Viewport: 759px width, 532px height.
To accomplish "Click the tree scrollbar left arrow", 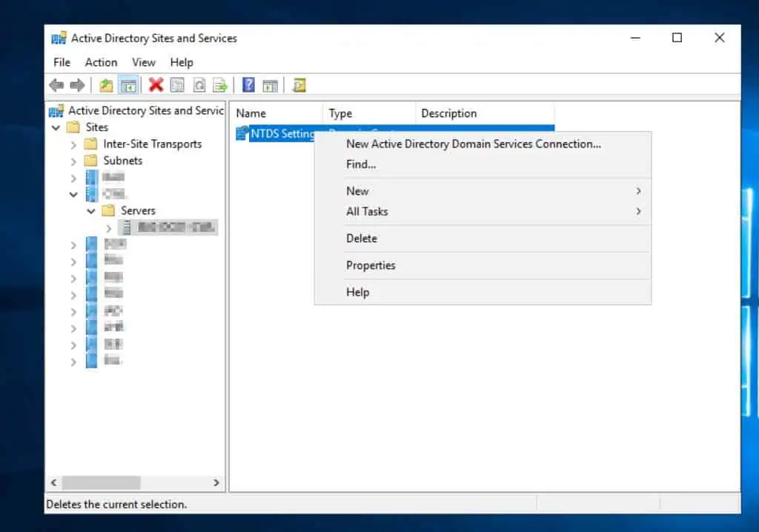I will click(54, 482).
